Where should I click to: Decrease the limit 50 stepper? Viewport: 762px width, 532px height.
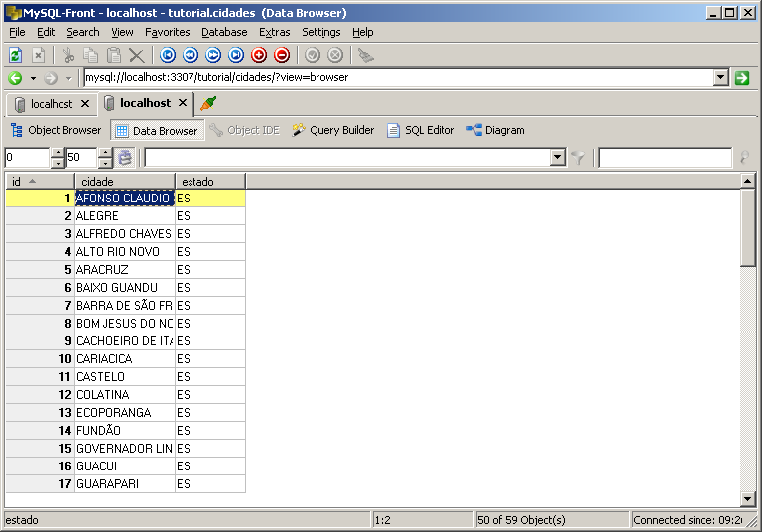tap(105, 163)
